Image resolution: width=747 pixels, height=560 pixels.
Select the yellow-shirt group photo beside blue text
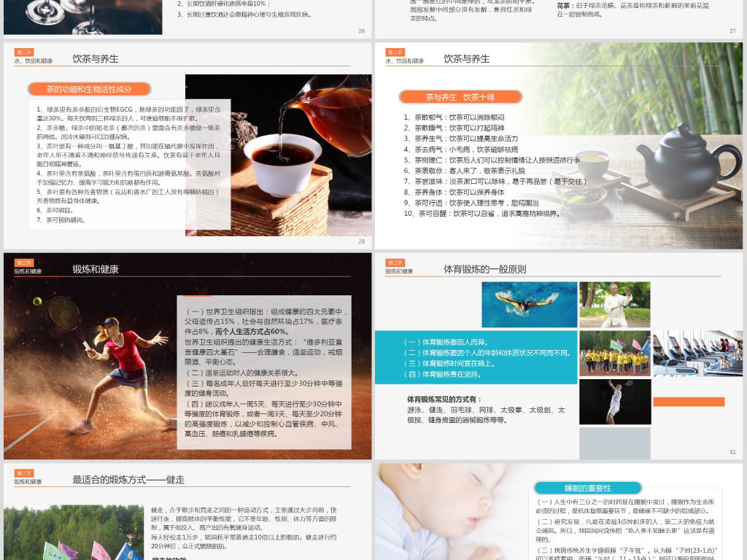tap(614, 353)
